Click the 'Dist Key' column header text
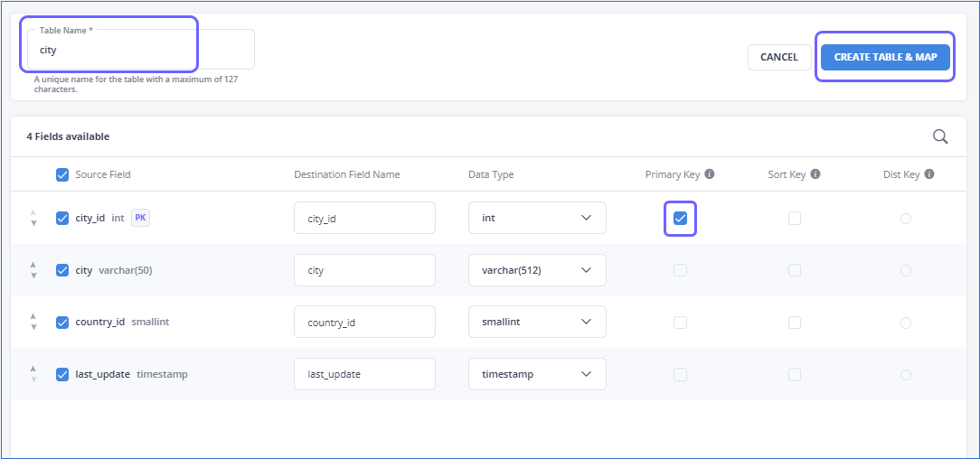The width and height of the screenshot is (980, 459). coord(902,175)
